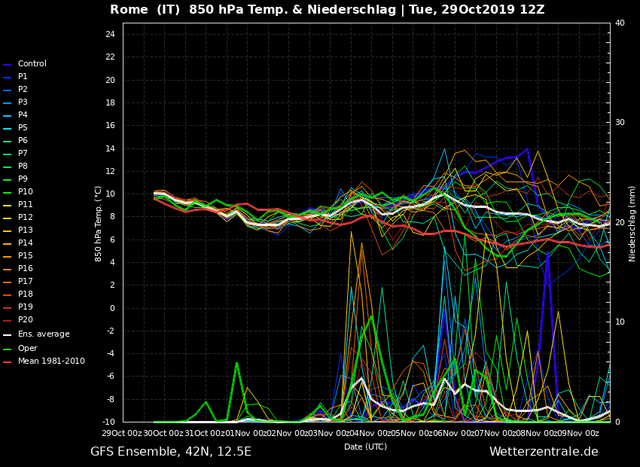Select the Ens. average legend entry
This screenshot has width=640, height=467.
[x=36, y=334]
